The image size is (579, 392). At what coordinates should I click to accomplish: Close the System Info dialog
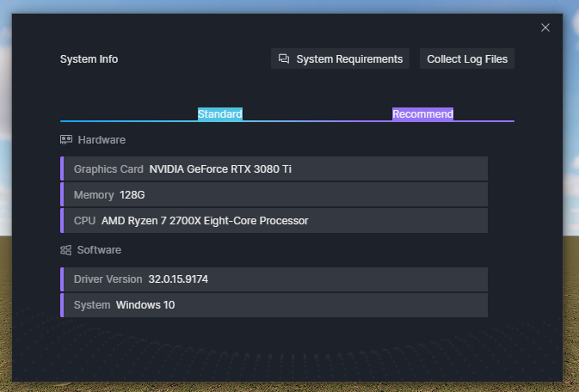click(x=545, y=28)
